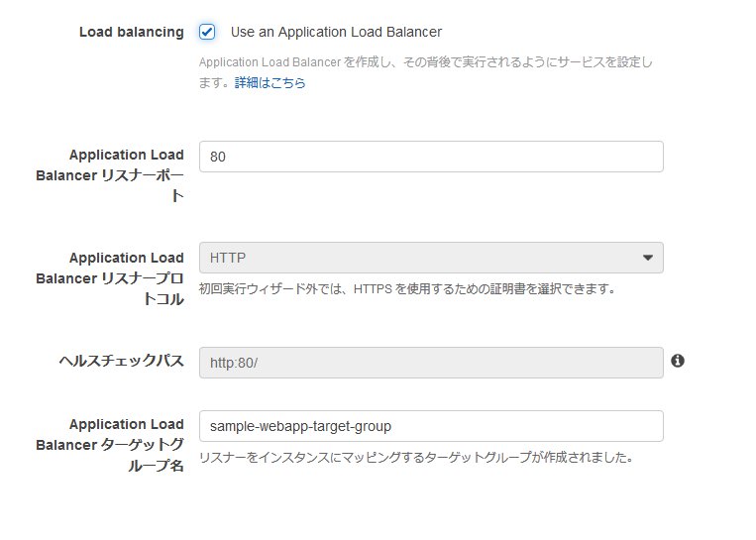Click the info icon beside health check path
Image resolution: width=756 pixels, height=540 pixels.
point(678,361)
